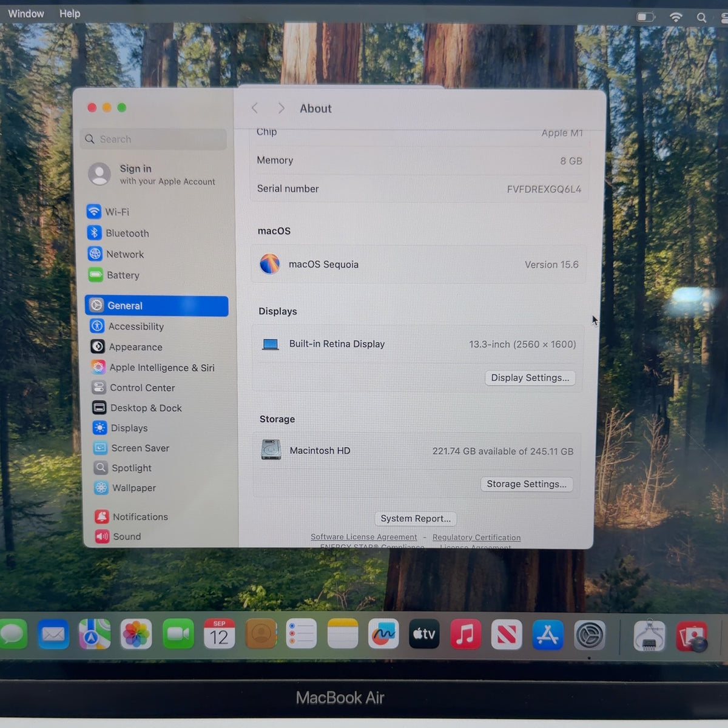The height and width of the screenshot is (728, 728).
Task: Open Network settings in sidebar
Action: [116, 254]
